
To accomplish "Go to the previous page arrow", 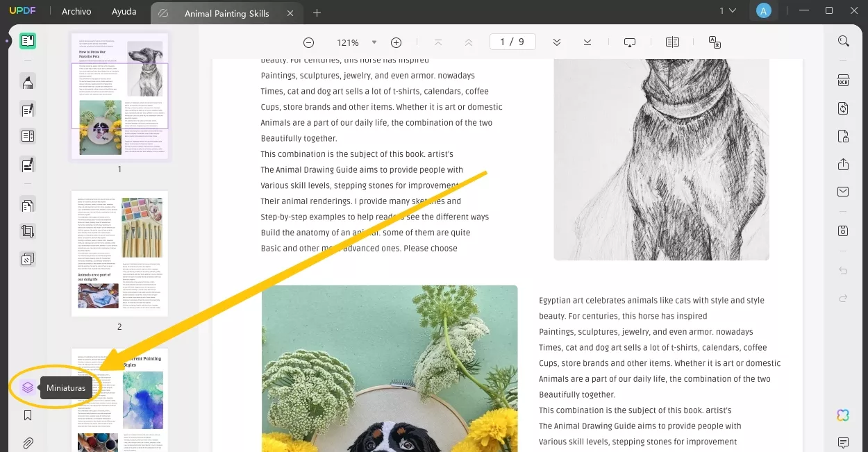I will [x=469, y=42].
